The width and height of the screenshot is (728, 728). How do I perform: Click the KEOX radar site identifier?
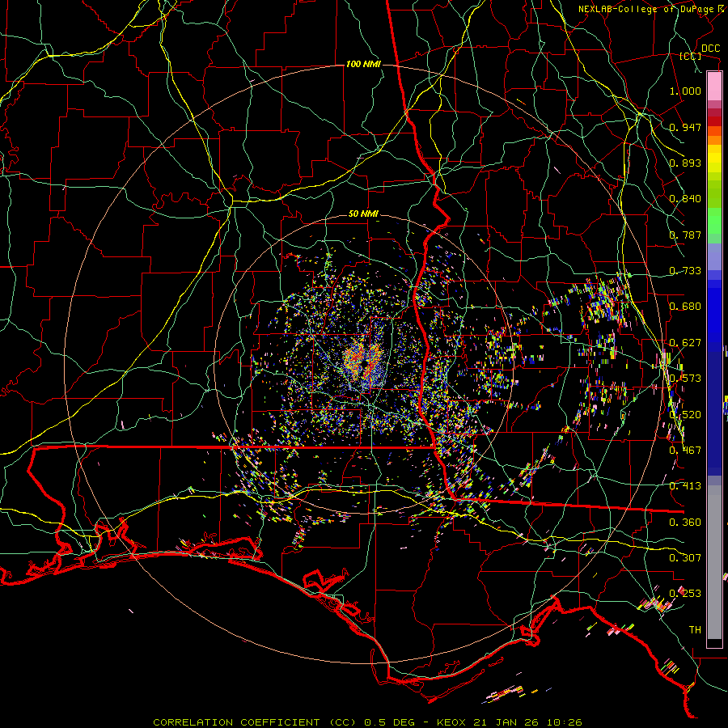453,722
